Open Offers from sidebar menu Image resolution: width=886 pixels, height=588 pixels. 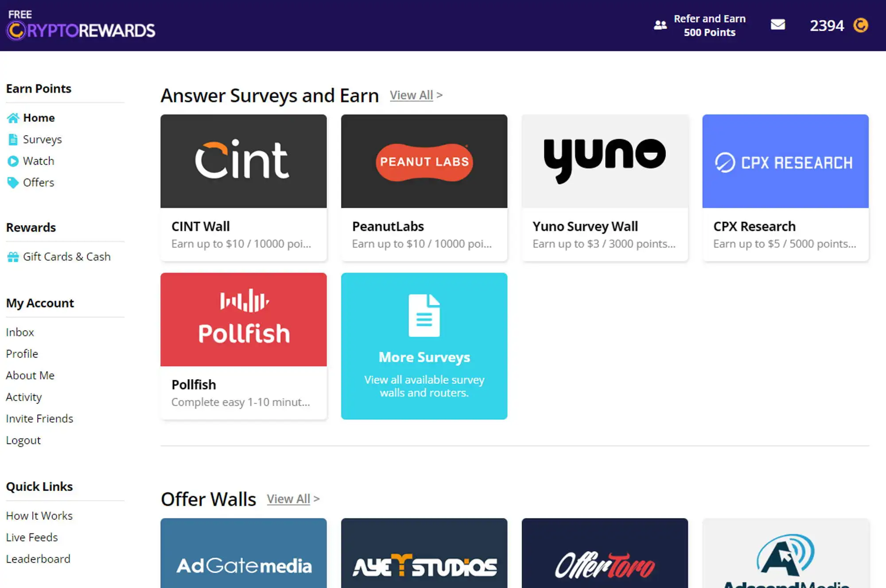click(39, 183)
